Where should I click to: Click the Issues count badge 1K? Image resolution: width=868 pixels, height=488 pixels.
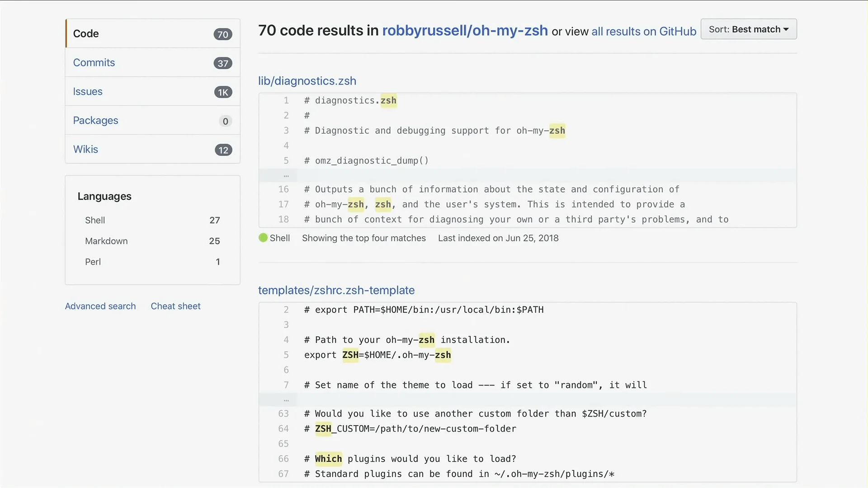point(223,92)
